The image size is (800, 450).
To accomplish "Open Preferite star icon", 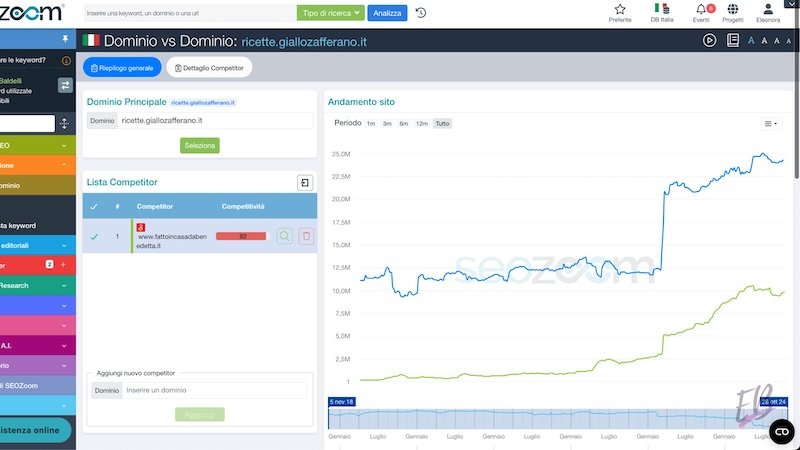I will 620,13.
